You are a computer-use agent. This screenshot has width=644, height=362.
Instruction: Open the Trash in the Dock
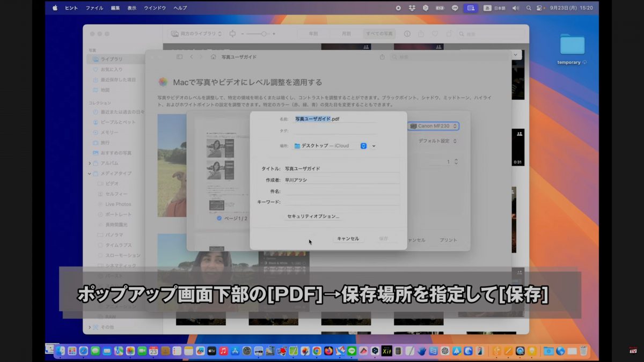(x=583, y=351)
